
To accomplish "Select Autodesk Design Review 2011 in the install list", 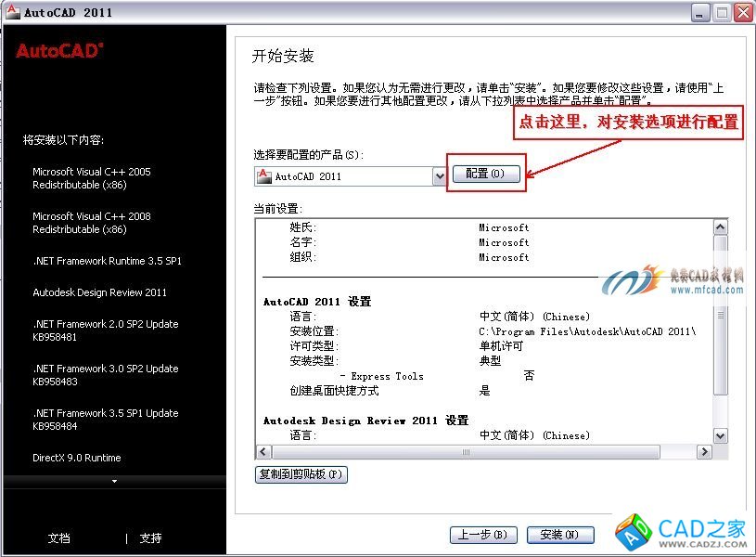I will pyautogui.click(x=100, y=292).
